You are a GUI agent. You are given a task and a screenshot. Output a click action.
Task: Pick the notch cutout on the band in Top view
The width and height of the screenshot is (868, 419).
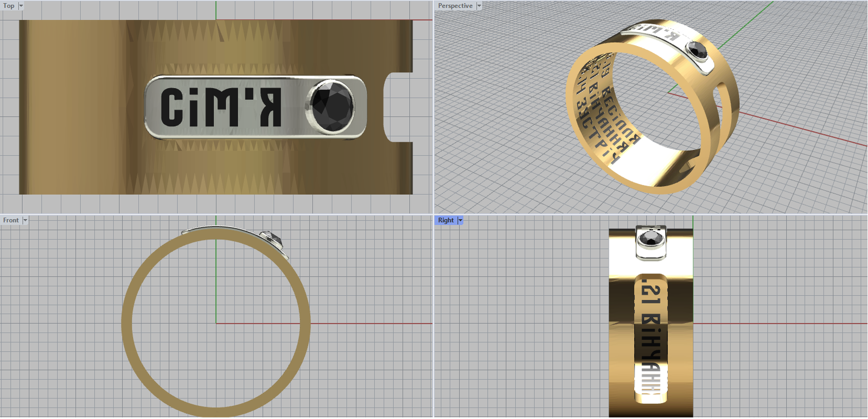pyautogui.click(x=397, y=106)
